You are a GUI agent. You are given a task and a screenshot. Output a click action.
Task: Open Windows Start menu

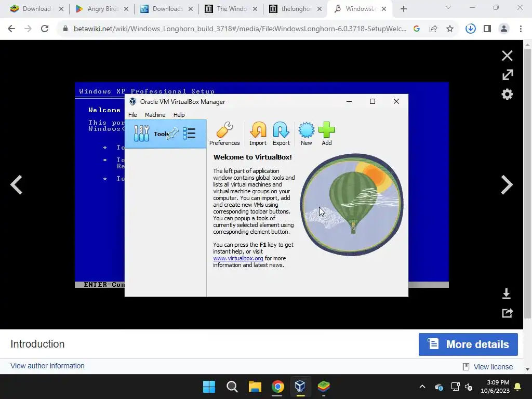coord(209,387)
